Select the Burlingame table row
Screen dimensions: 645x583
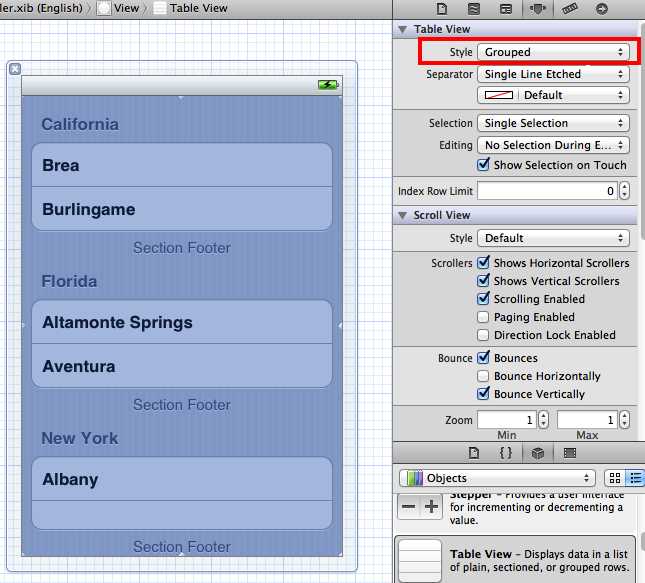click(x=182, y=209)
